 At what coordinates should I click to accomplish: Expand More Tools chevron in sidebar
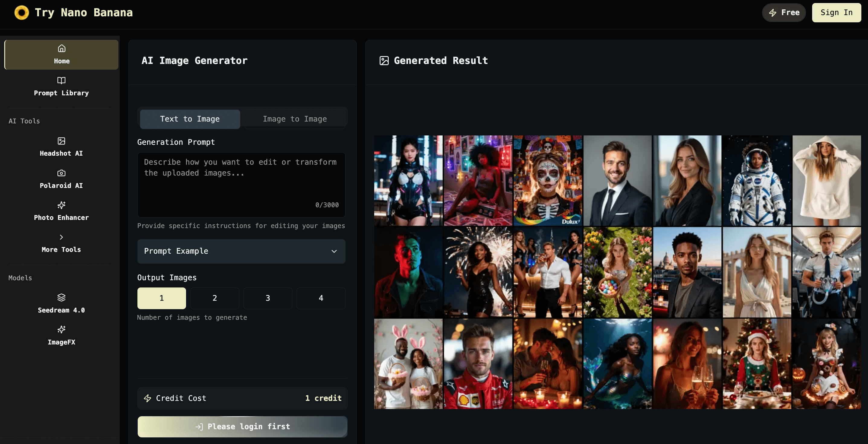click(x=61, y=237)
